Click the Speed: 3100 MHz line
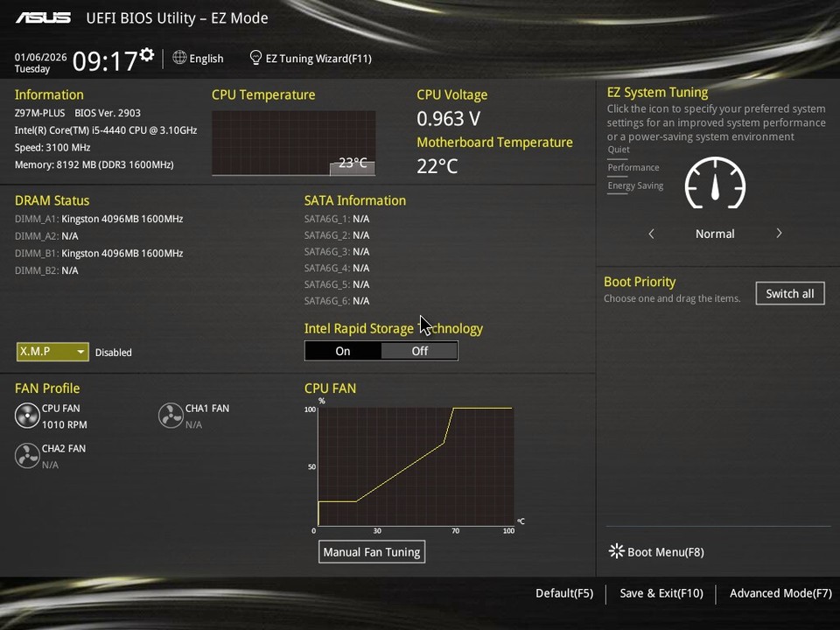840x630 pixels. click(52, 147)
